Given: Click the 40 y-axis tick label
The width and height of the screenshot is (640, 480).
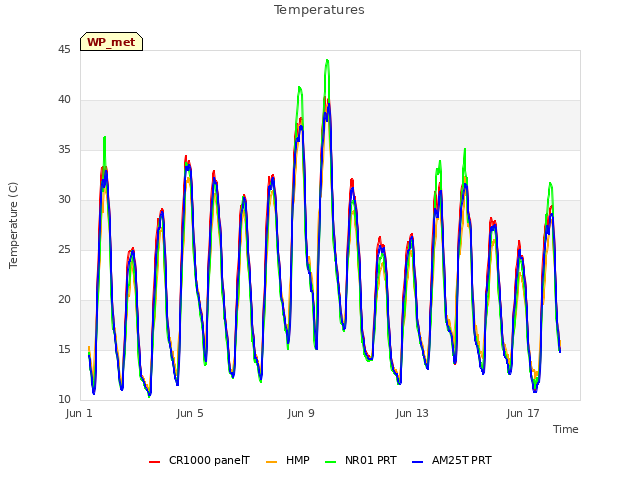Looking at the screenshot, I should [x=64, y=100].
